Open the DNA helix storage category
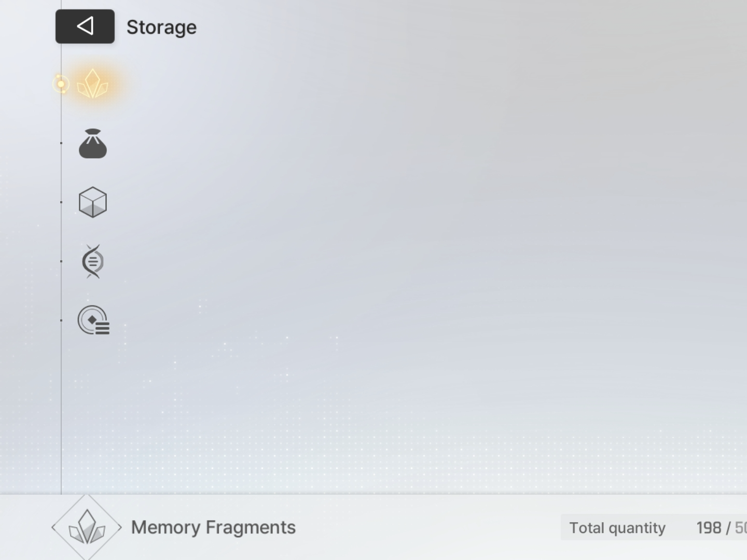The image size is (747, 560). click(x=93, y=261)
